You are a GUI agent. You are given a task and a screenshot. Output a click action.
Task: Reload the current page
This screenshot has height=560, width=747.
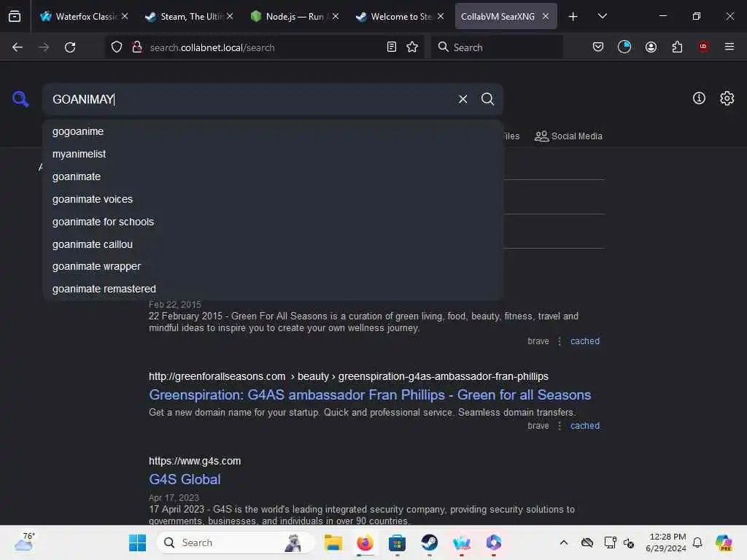click(x=70, y=47)
